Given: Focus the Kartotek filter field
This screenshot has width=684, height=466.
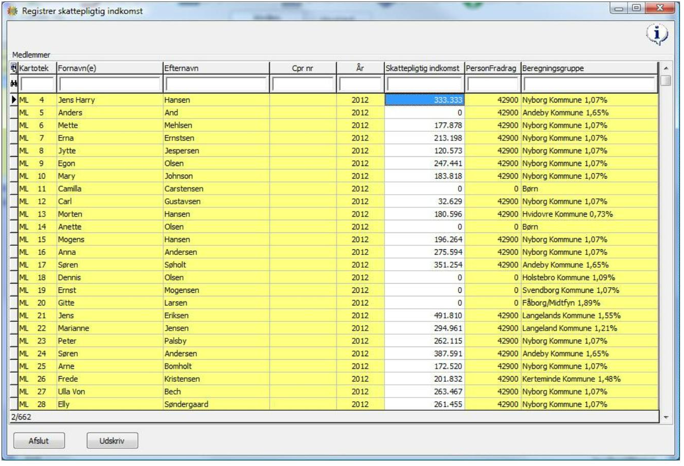Looking at the screenshot, I should click(37, 84).
